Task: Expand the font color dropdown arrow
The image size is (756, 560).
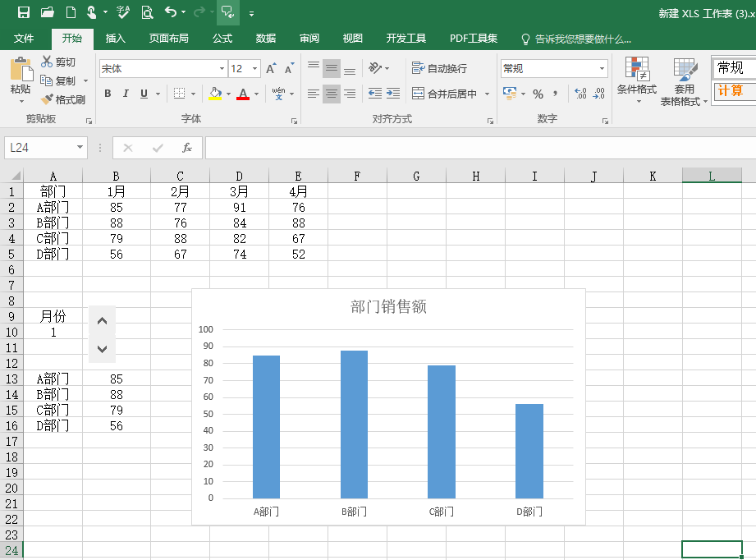Action: click(x=256, y=94)
